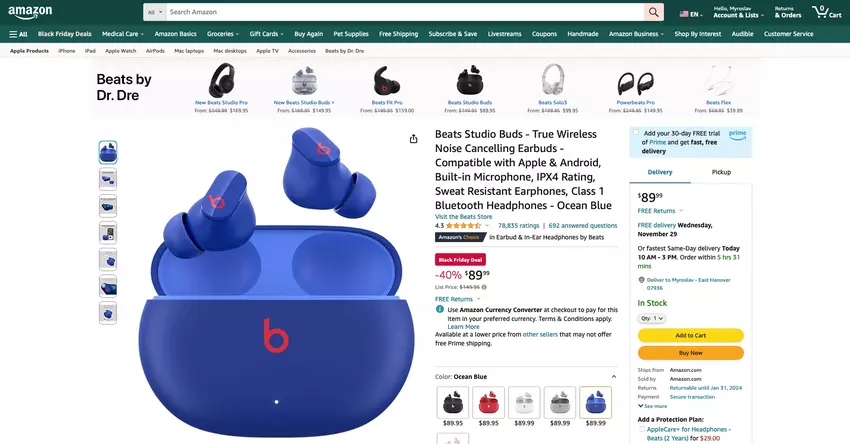Select the Powerbeats Pro product image

tap(635, 82)
